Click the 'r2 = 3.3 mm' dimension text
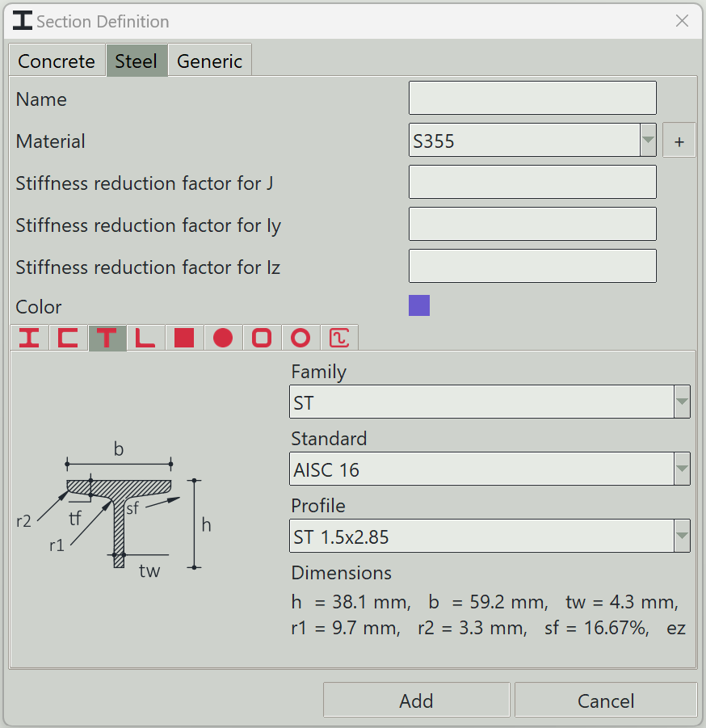This screenshot has height=728, width=706. click(473, 628)
